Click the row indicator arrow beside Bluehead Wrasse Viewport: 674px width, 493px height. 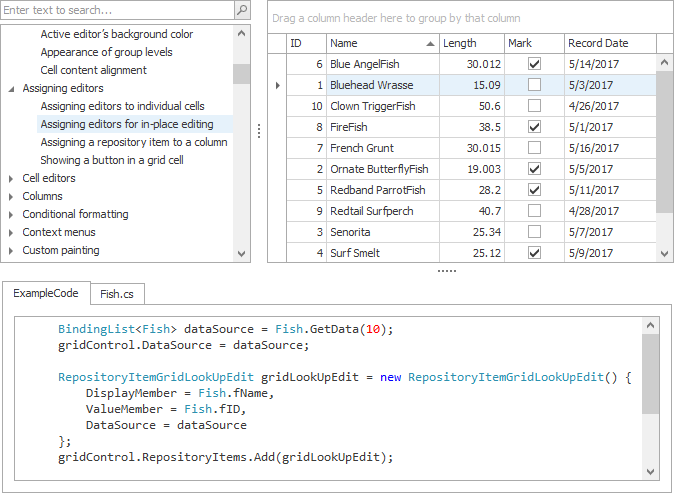tap(277, 85)
